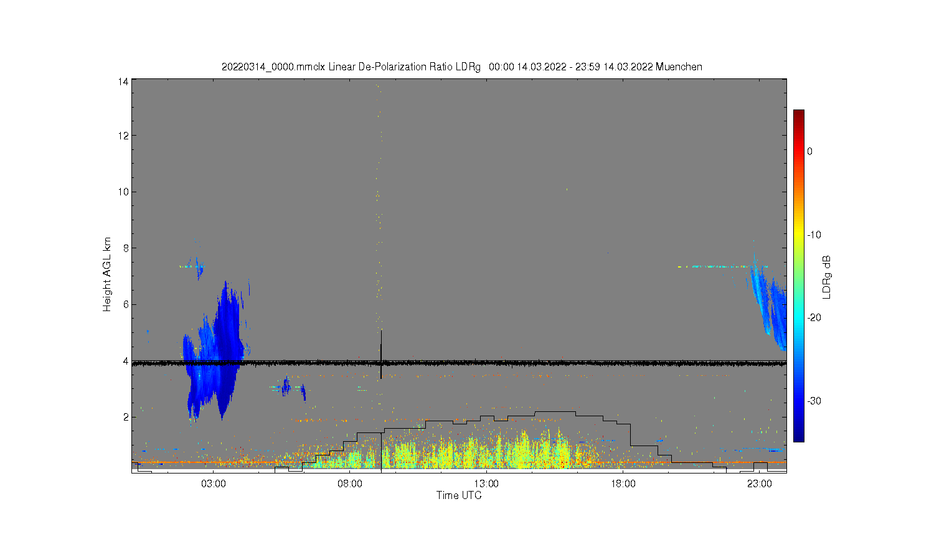This screenshot has width=934, height=560.
Task: Click the 10 km height tick label
Action: click(x=123, y=192)
